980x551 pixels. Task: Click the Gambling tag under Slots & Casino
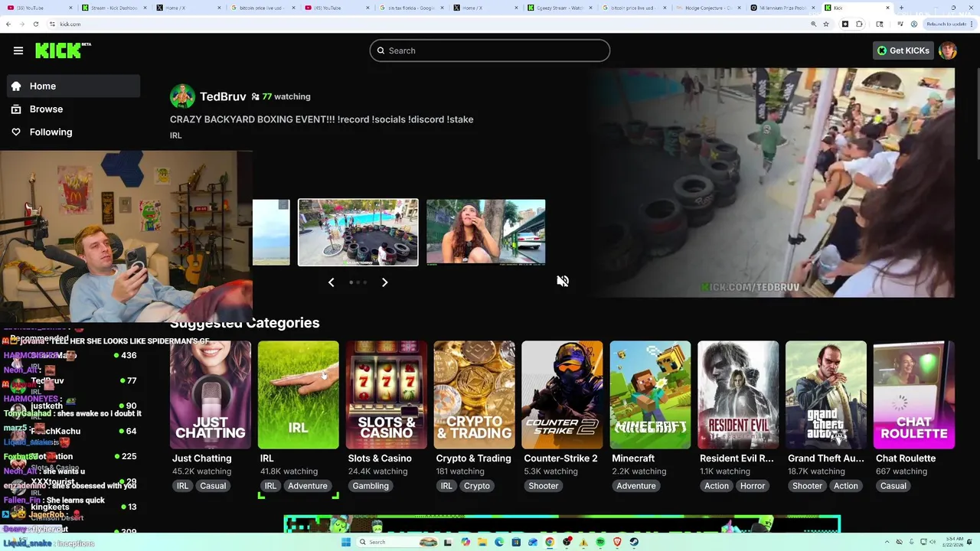(x=371, y=486)
